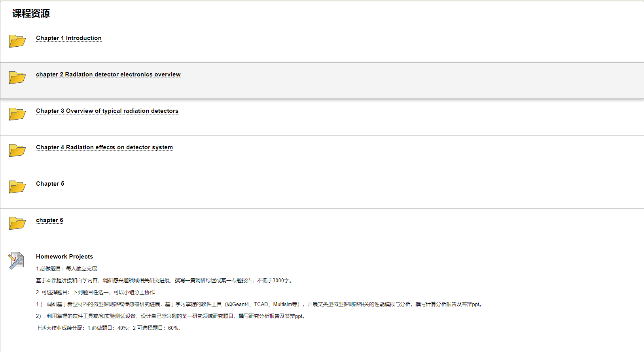The image size is (644, 352).
Task: Click the grade allocation line with 40% and 60%
Action: 109,328
